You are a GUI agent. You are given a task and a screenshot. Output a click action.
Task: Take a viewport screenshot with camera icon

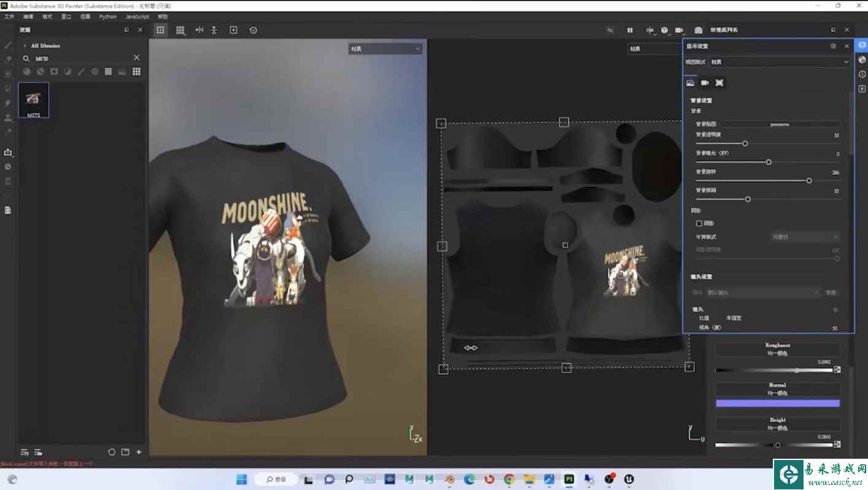(x=699, y=29)
